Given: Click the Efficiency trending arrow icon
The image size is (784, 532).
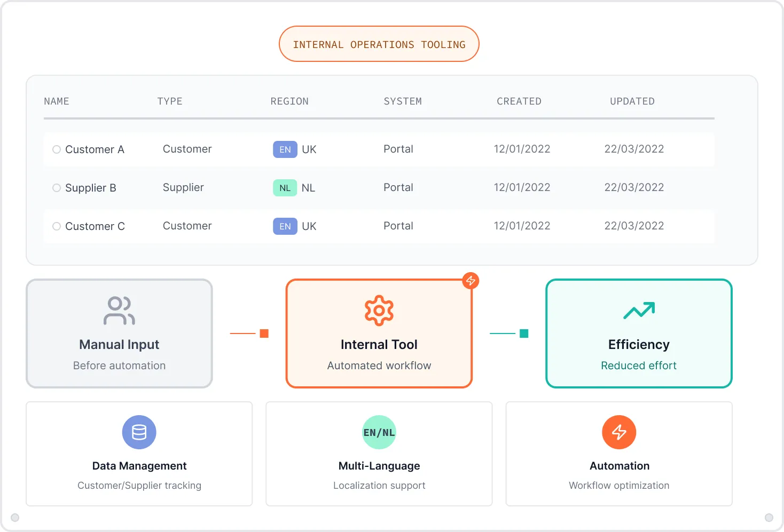Looking at the screenshot, I should 639,311.
